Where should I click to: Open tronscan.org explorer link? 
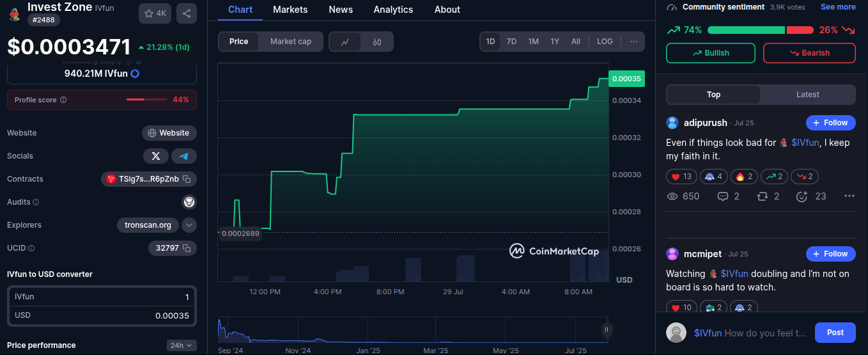point(148,225)
